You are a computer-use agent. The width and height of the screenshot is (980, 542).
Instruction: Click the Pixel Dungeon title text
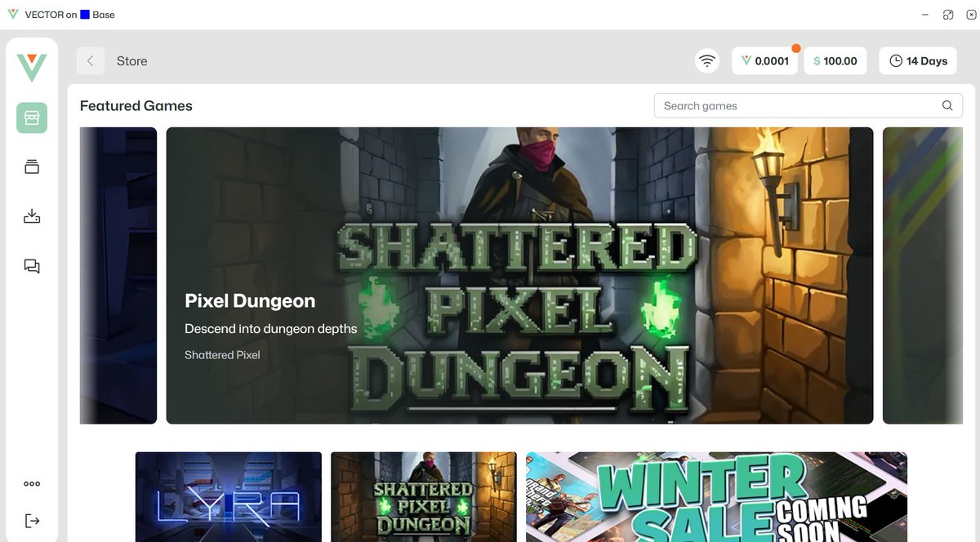(250, 301)
